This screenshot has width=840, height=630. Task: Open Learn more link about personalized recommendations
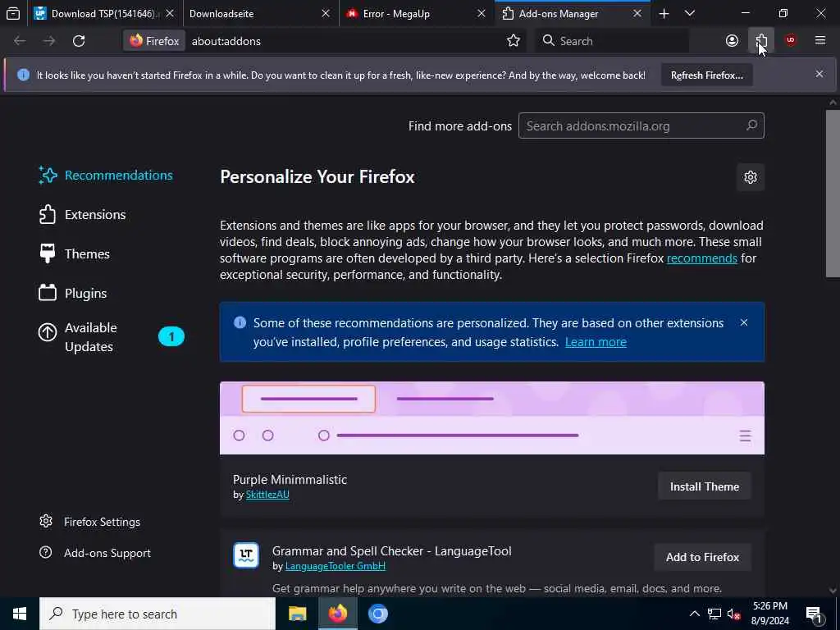(x=596, y=342)
